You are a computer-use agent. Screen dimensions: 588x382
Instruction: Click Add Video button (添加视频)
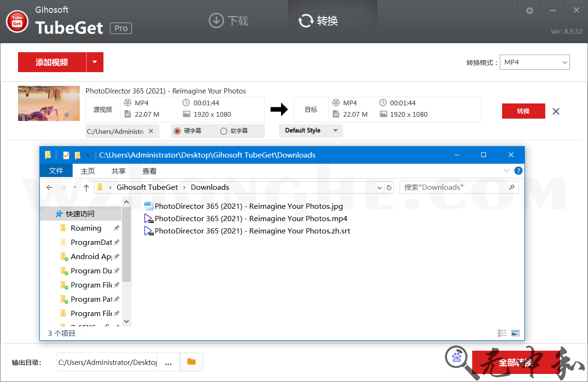click(x=52, y=62)
